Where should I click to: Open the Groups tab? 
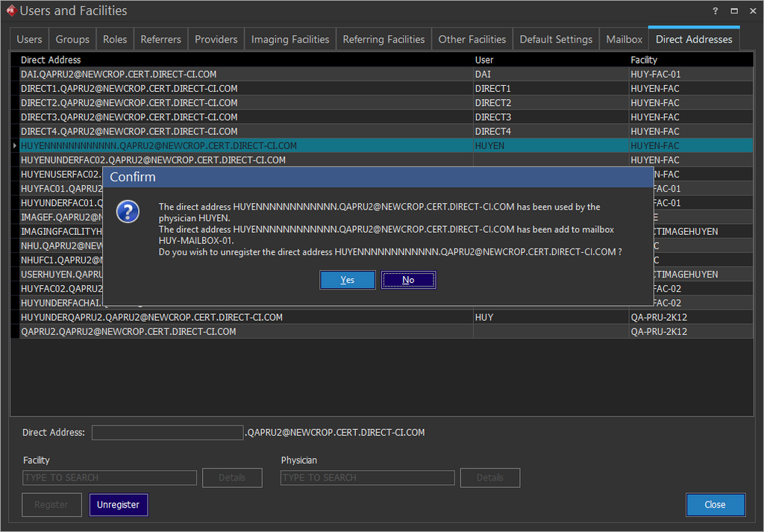[72, 40]
